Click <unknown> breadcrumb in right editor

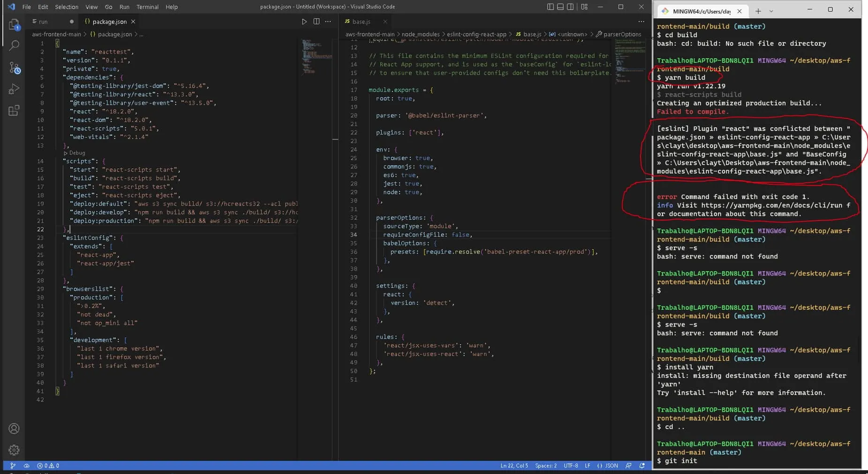568,34
